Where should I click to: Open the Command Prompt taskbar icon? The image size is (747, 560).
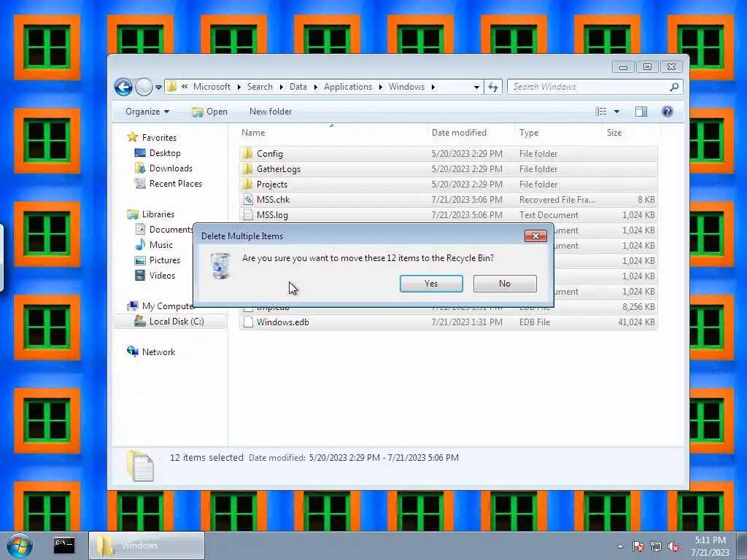coord(64,545)
